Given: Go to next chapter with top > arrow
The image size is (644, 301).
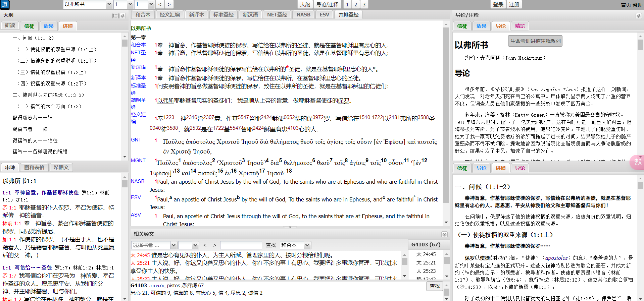Looking at the screenshot, I should [x=169, y=4].
